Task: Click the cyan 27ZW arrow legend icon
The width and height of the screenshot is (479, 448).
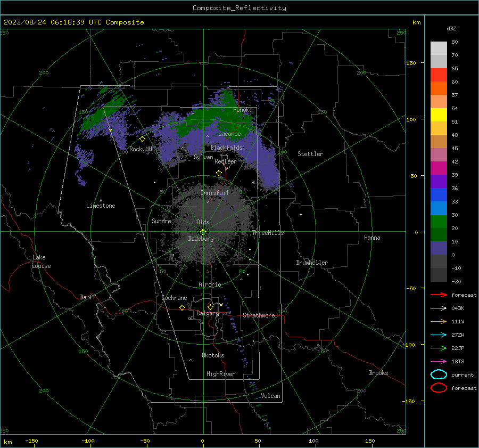Action: [439, 335]
